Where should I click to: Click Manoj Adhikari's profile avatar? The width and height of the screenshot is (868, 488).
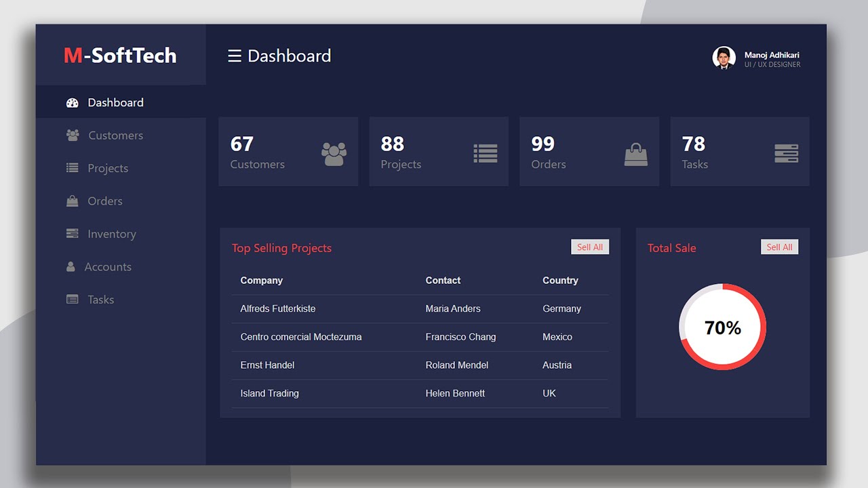[x=724, y=58]
